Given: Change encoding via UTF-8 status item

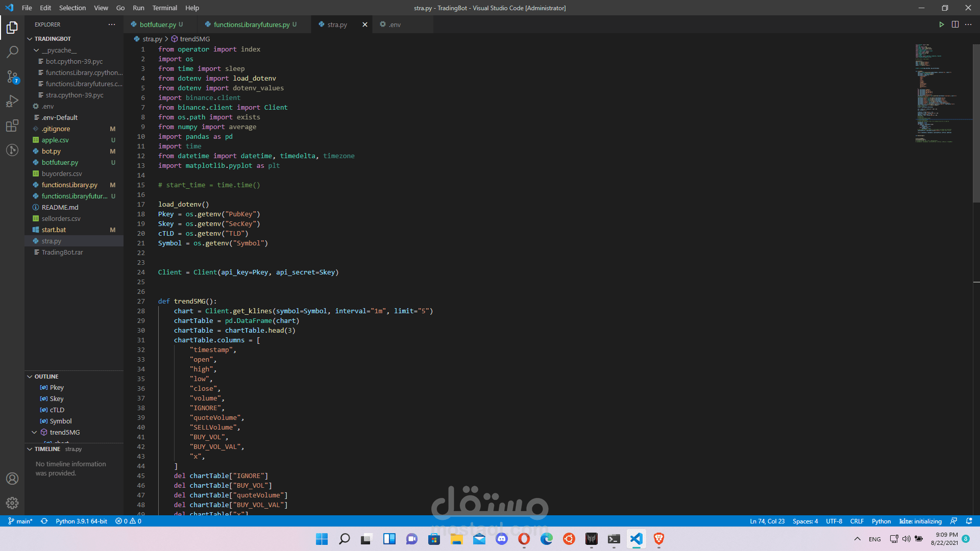Looking at the screenshot, I should (834, 521).
